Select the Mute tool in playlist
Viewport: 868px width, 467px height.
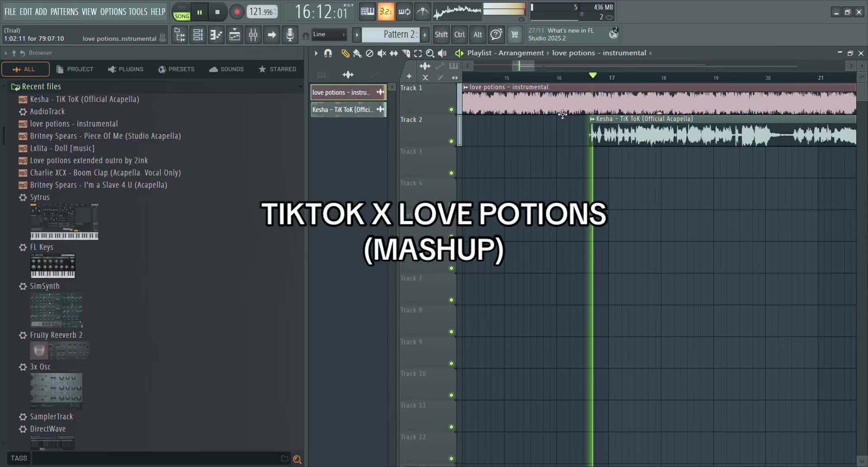382,53
